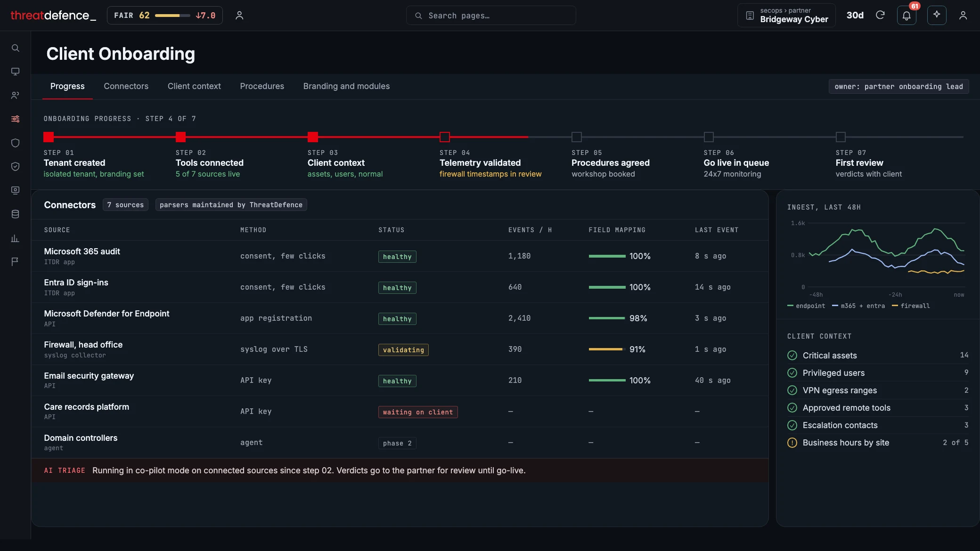
Task: Open the screen-capture icon in the sidebar
Action: pos(15,190)
